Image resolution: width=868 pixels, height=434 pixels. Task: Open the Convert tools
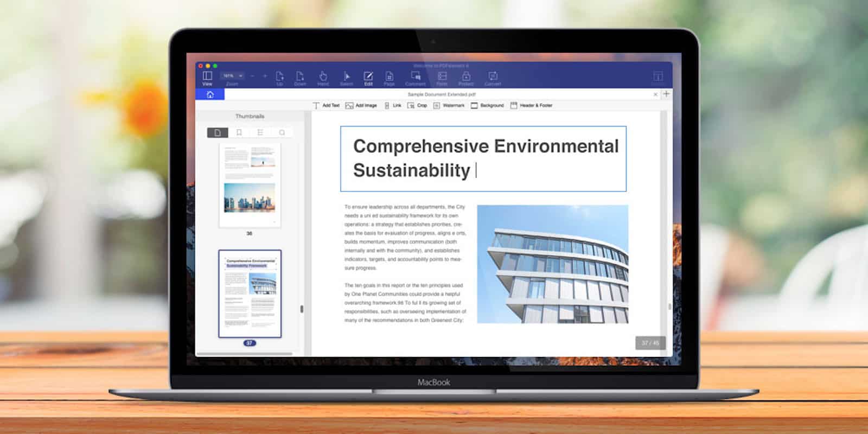[x=493, y=76]
